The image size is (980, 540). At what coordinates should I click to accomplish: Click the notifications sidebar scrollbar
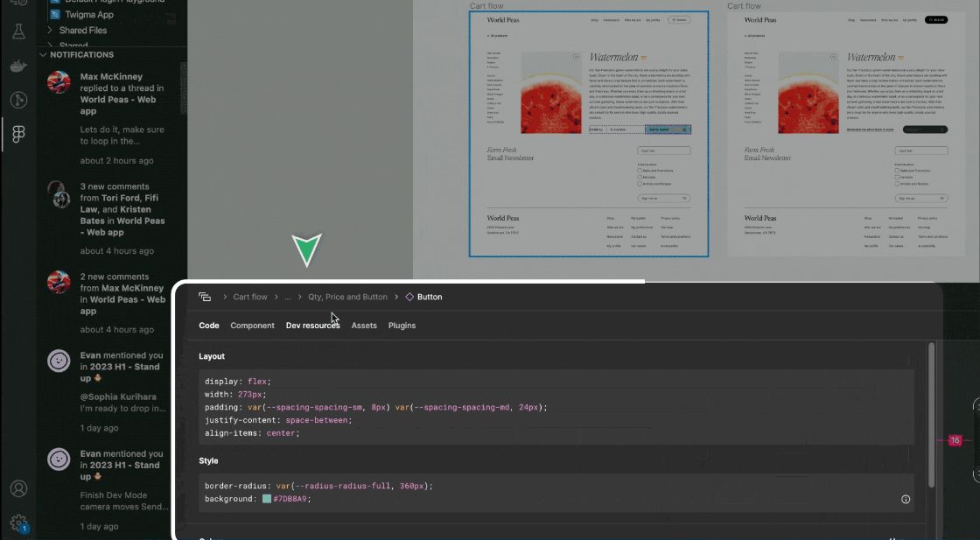click(184, 88)
